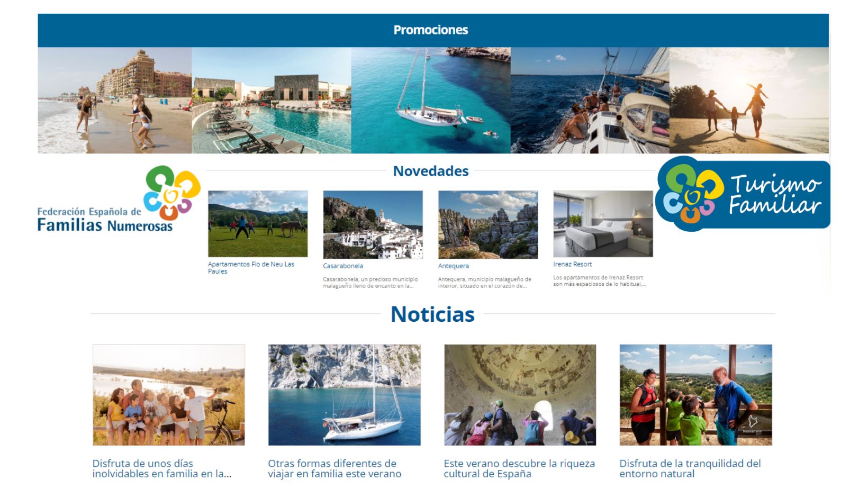Click the Federación Española de Familias Numerosas logo

119,199
